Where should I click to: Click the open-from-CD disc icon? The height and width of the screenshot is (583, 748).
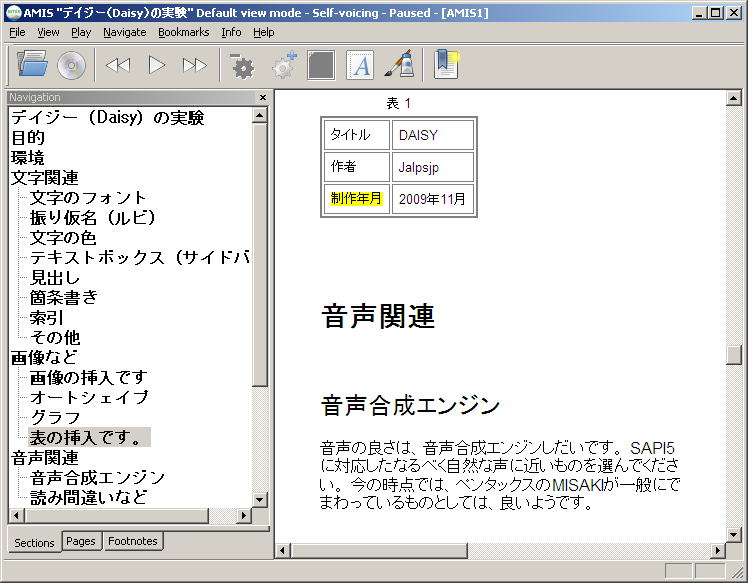[72, 65]
